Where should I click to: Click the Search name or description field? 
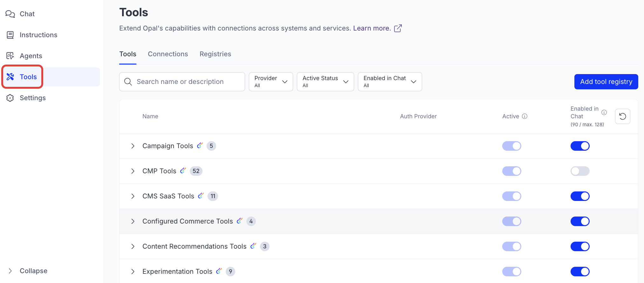[x=188, y=82]
